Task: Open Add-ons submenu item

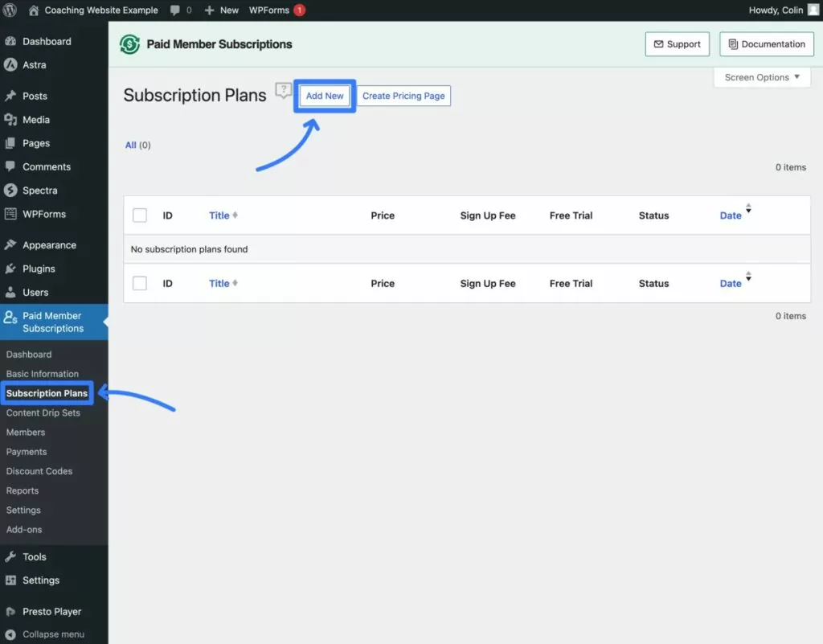Action: [24, 529]
